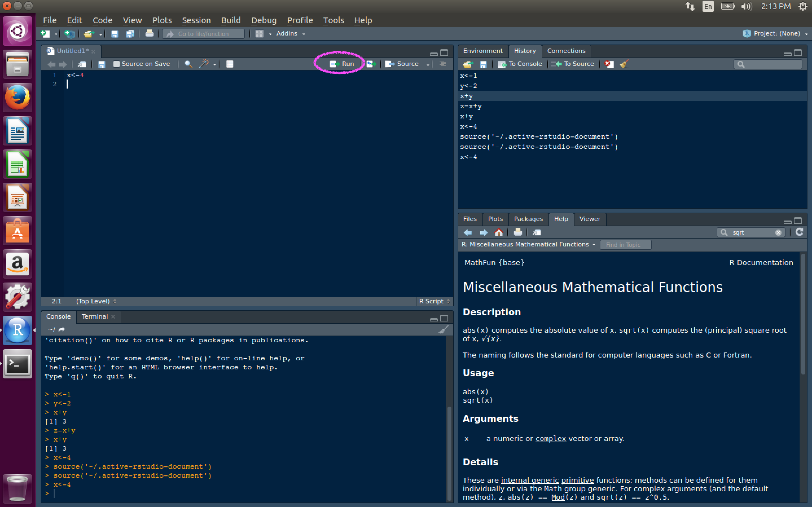Follow the 'internal generic' help link

(530, 480)
